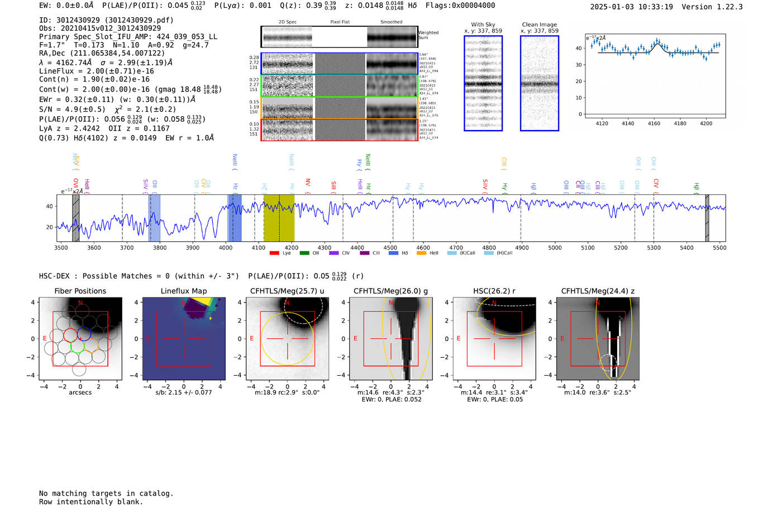Select the red-bordered fiber 2D spectrum row
This screenshot has width=782, height=532.
339,130
